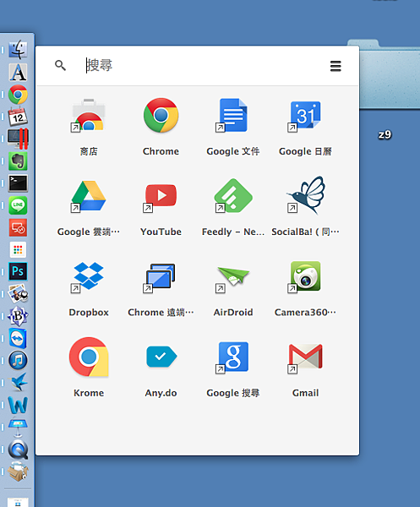This screenshot has height=507, width=420.
Task: Open Google 文件 (Docs) app
Action: tap(232, 116)
